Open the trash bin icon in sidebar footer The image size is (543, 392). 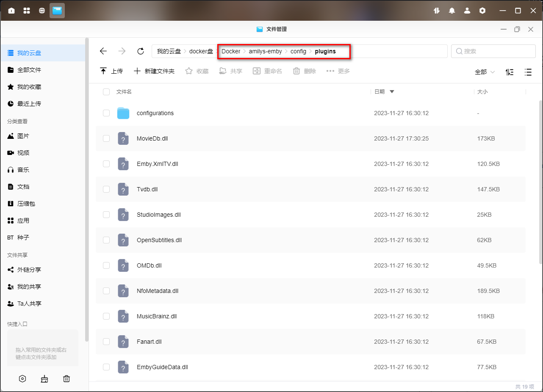[x=66, y=379]
